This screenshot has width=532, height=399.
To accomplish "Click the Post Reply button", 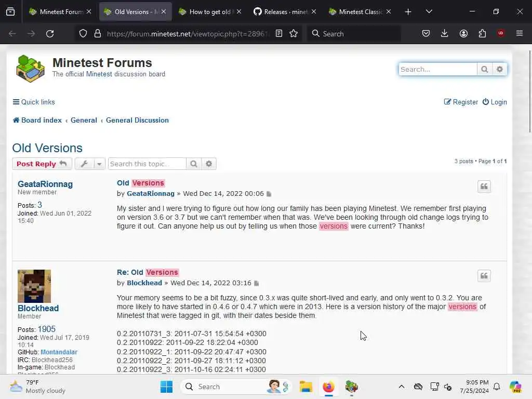I will coord(42,164).
